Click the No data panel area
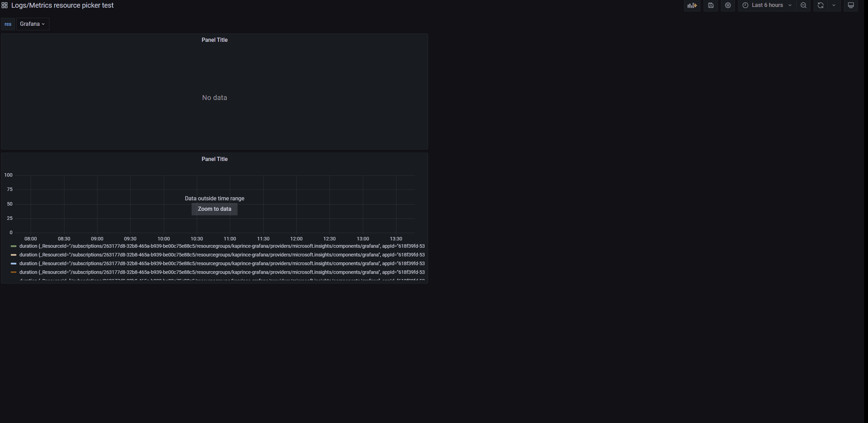Viewport: 868px width, 423px height. [x=214, y=98]
